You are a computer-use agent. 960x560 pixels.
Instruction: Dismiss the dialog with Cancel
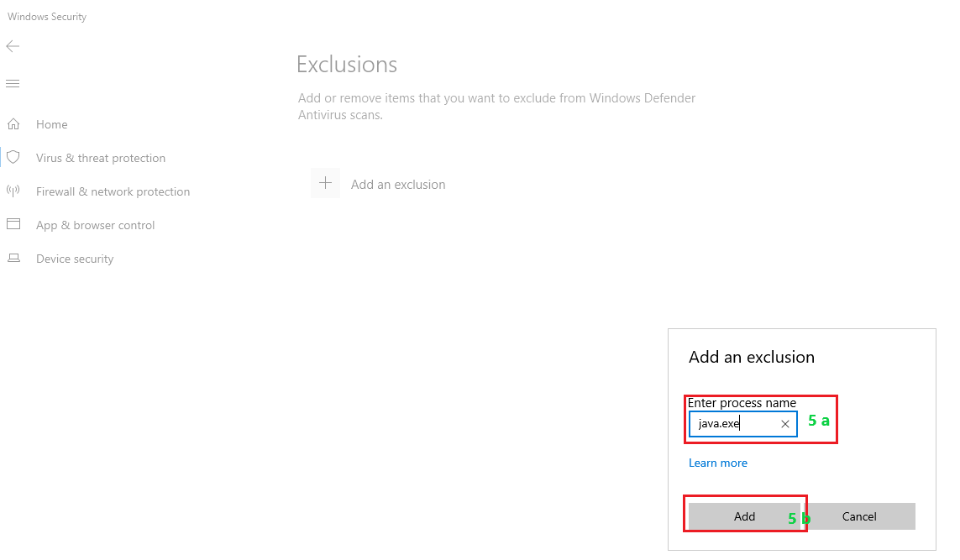click(x=859, y=516)
